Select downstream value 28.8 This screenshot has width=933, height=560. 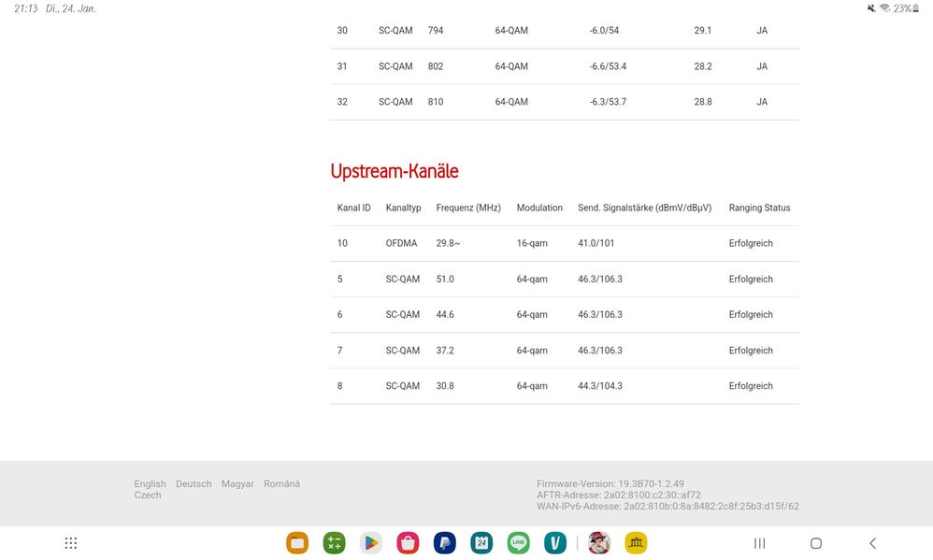tap(703, 102)
